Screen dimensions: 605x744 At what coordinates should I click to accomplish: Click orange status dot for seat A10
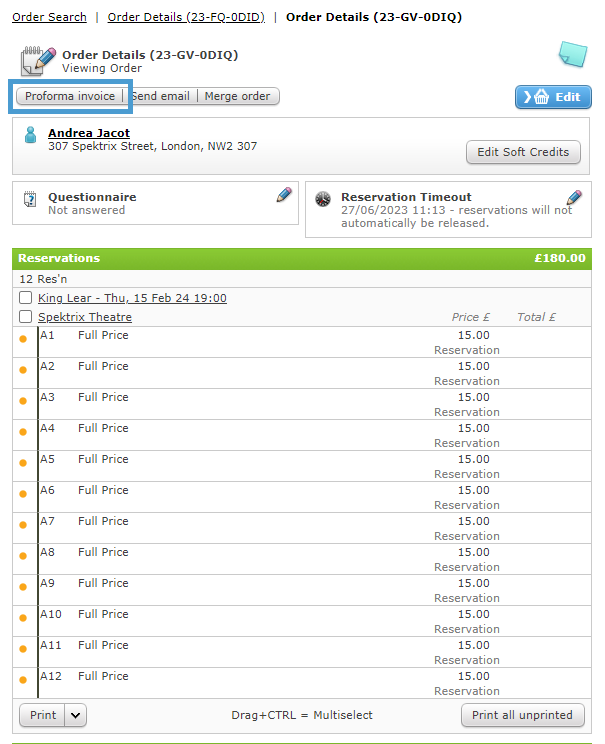pyautogui.click(x=23, y=618)
